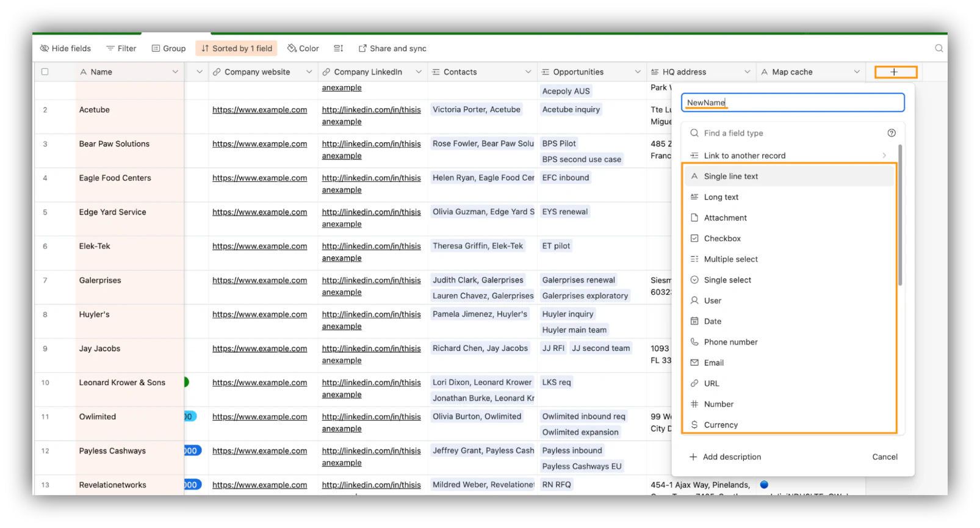This screenshot has height=528, width=980.
Task: Click the Currency dollar icon
Action: coord(694,425)
